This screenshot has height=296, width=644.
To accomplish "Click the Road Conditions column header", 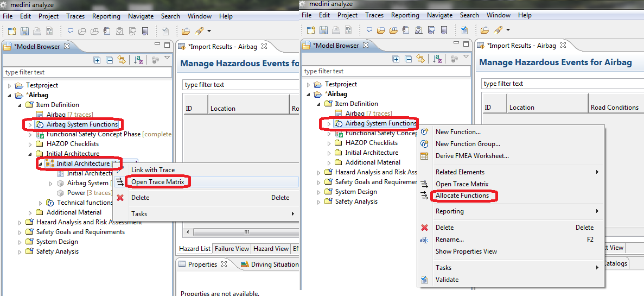I will [x=614, y=108].
